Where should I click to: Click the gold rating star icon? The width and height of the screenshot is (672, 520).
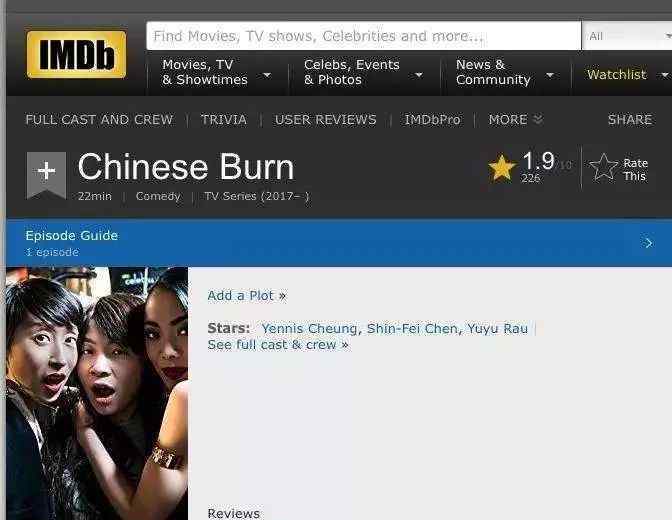point(502,168)
